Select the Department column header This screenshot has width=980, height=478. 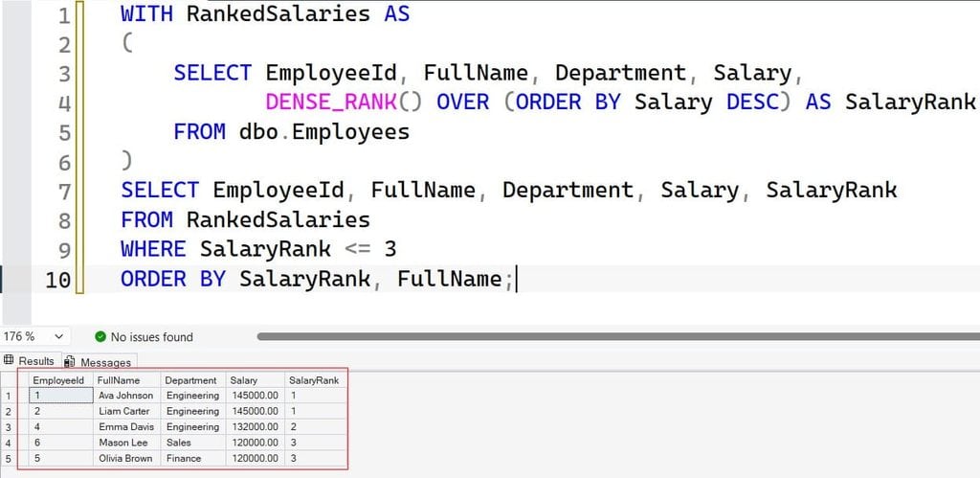click(x=193, y=379)
